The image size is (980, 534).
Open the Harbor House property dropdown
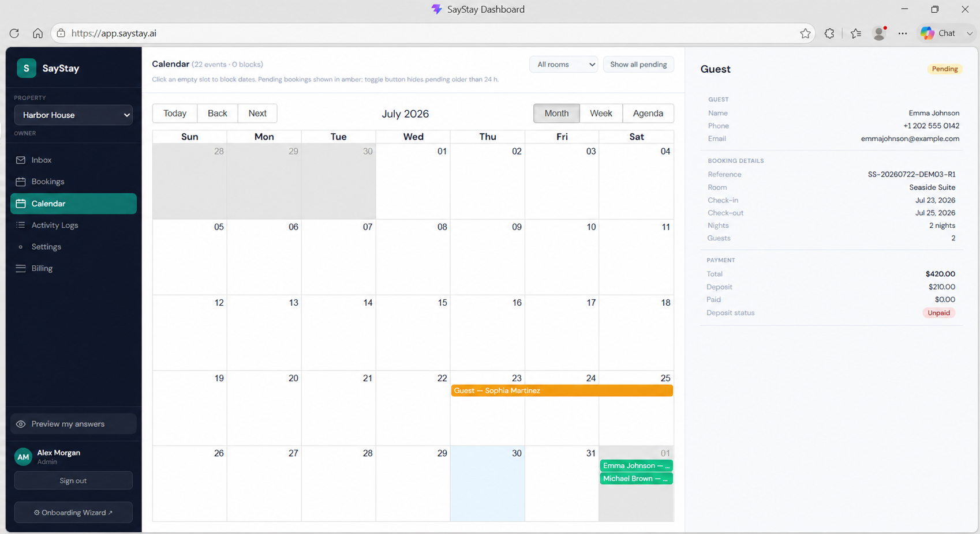click(74, 115)
